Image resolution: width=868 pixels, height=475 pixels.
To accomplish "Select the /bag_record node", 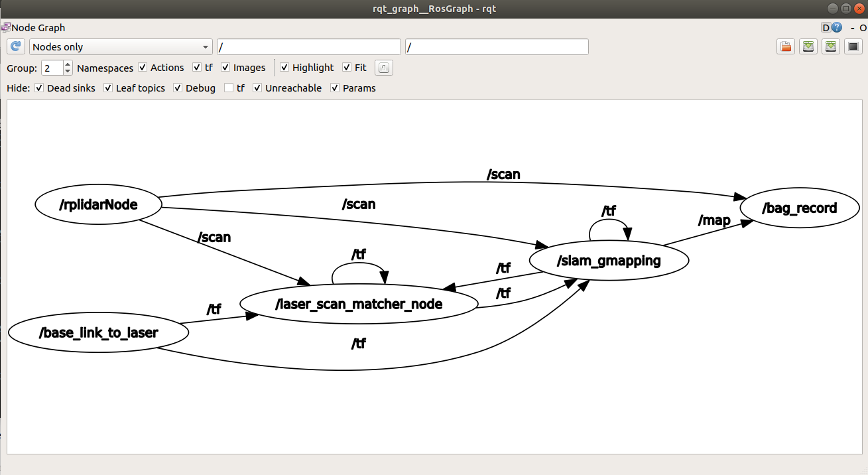I will 800,208.
